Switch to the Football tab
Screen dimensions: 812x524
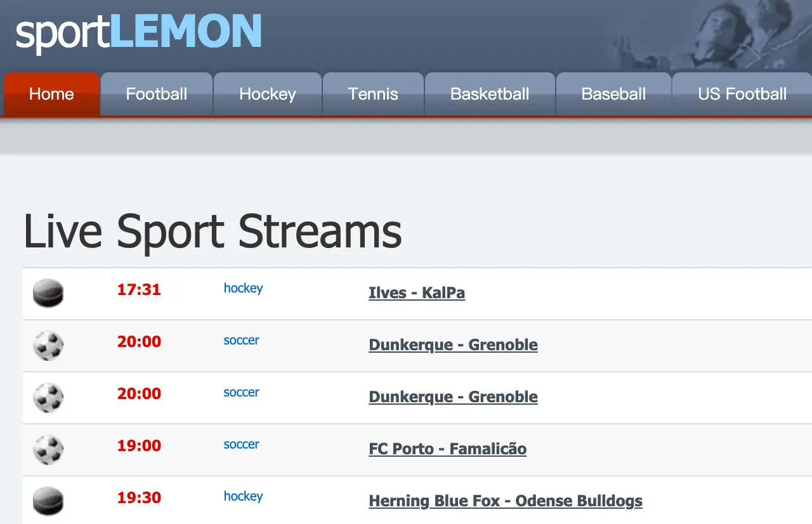click(x=156, y=94)
